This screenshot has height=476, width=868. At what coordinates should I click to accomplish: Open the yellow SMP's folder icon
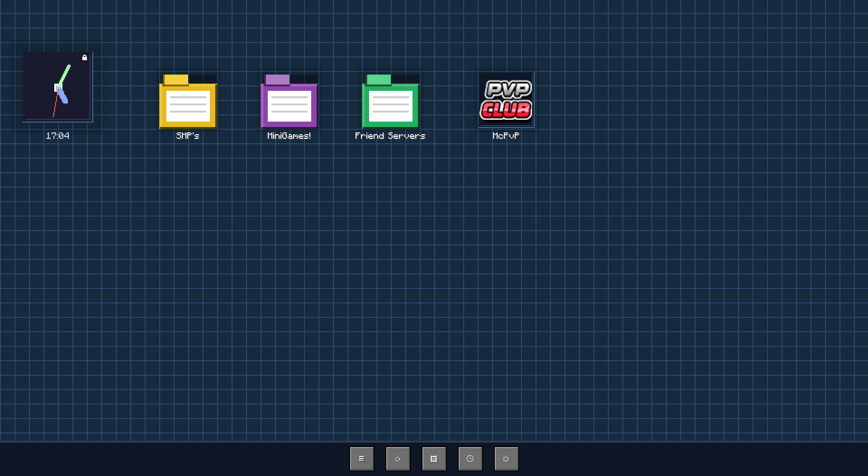(188, 101)
